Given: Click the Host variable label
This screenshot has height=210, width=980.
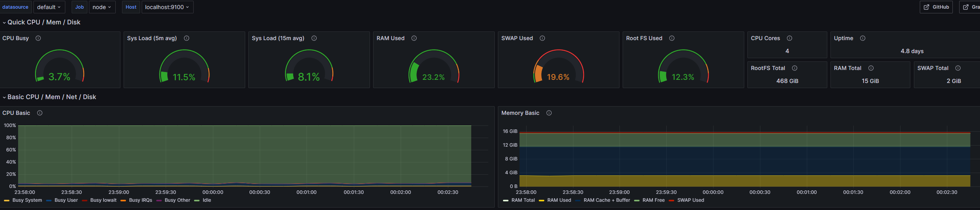Looking at the screenshot, I should pos(131,7).
